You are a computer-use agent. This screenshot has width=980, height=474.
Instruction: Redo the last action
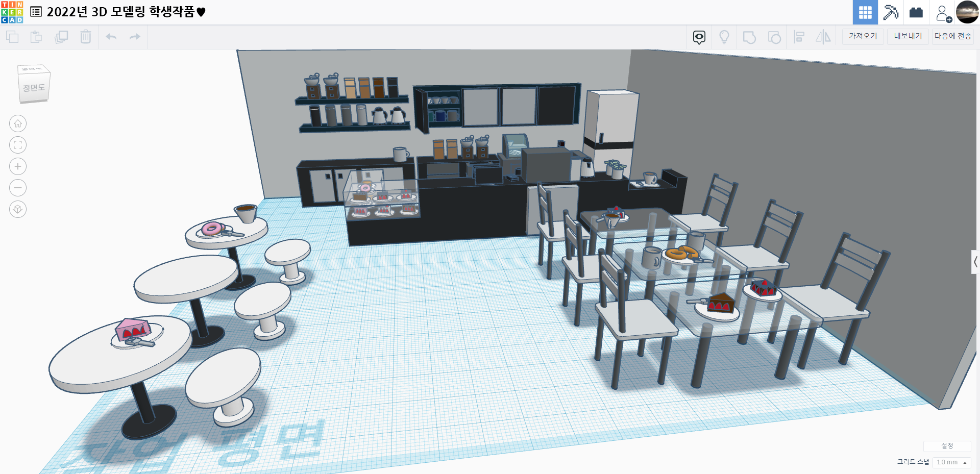(135, 37)
